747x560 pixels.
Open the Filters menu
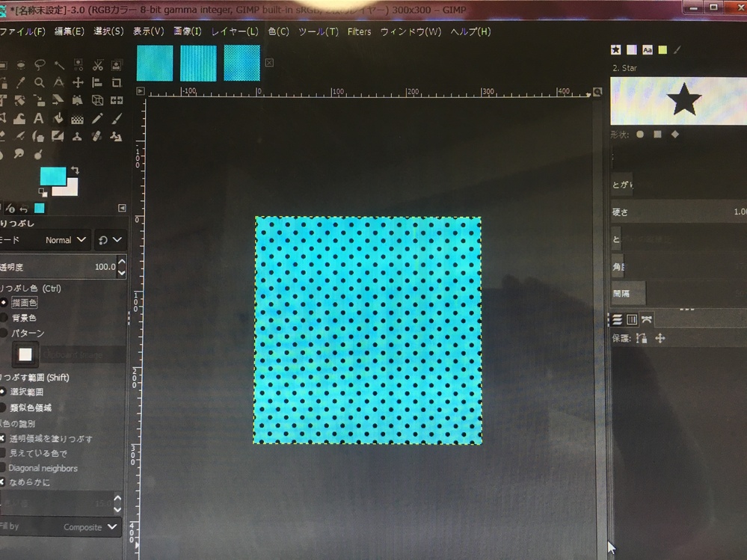click(x=359, y=31)
